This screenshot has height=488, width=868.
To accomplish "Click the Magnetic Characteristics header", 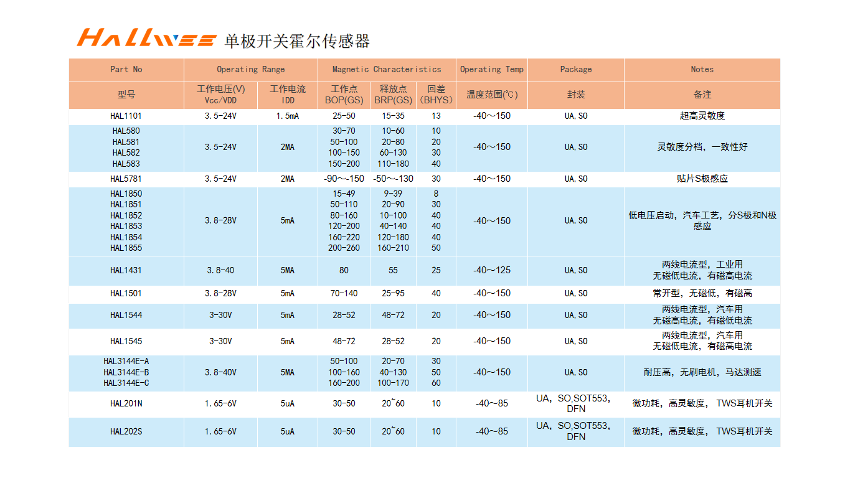I will (387, 70).
